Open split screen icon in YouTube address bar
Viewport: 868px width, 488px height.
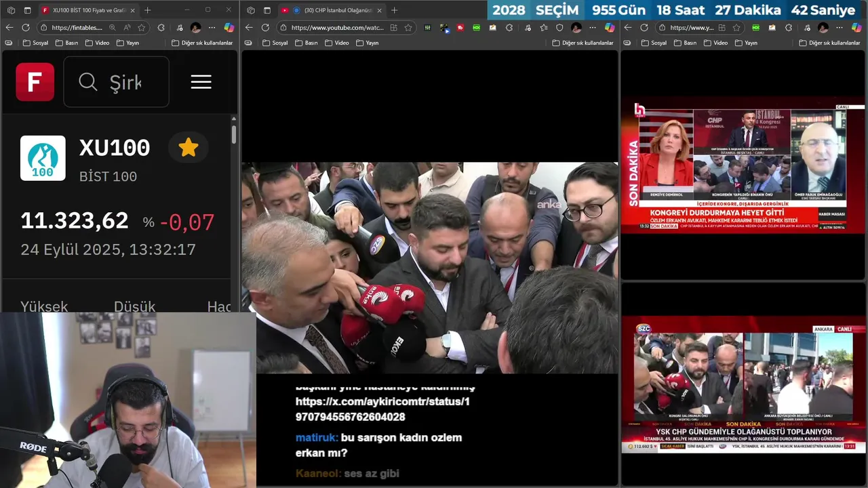point(393,28)
